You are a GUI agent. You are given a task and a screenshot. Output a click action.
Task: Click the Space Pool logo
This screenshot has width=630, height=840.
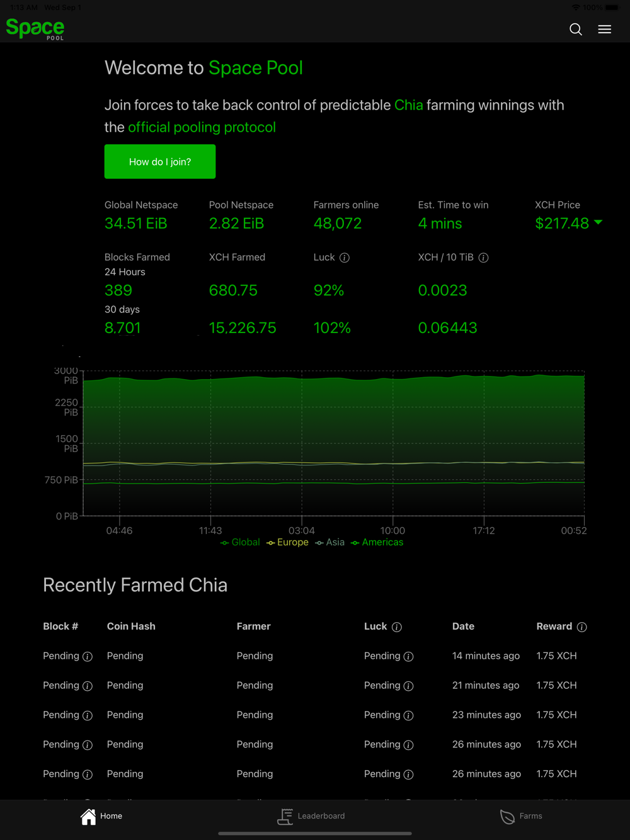[35, 29]
